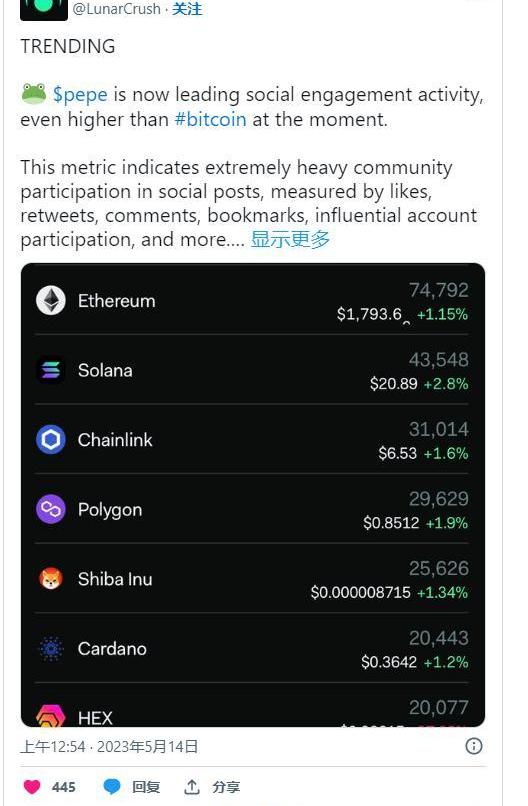Open the $pepe cashtag link
Image resolution: width=528 pixels, height=806 pixels.
(x=80, y=95)
